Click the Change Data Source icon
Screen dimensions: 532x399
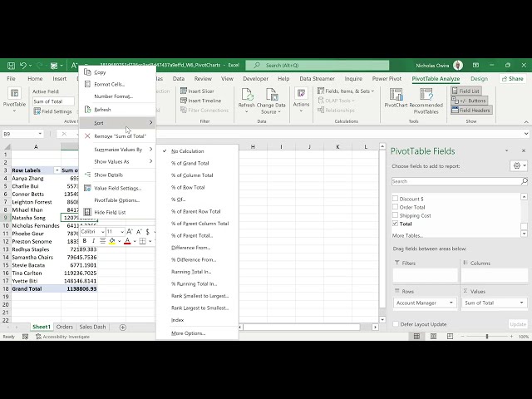click(x=271, y=95)
